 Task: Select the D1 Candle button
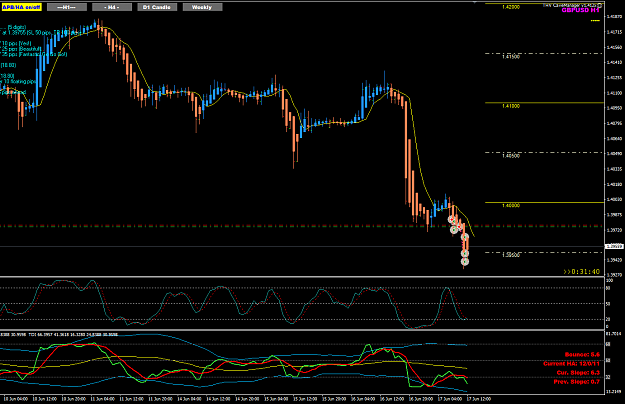(x=157, y=7)
